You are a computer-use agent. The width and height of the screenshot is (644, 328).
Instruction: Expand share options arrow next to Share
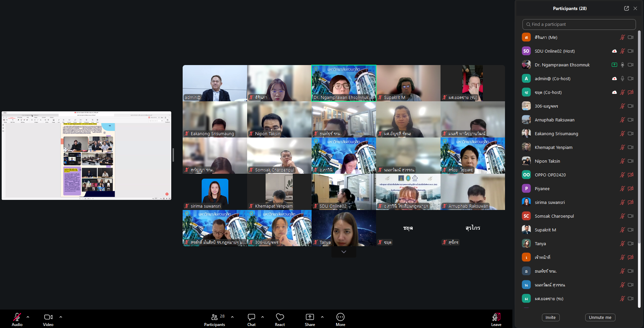[x=322, y=317]
